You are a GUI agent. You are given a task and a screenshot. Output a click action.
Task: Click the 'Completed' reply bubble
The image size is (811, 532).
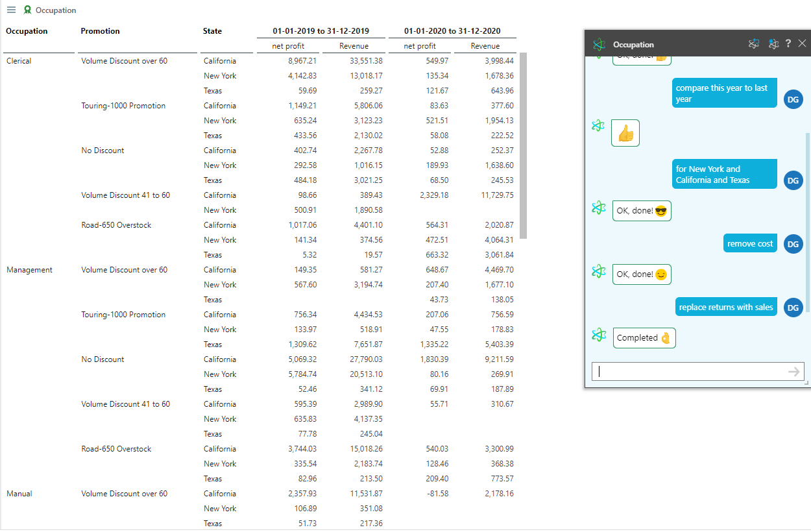[x=644, y=337]
